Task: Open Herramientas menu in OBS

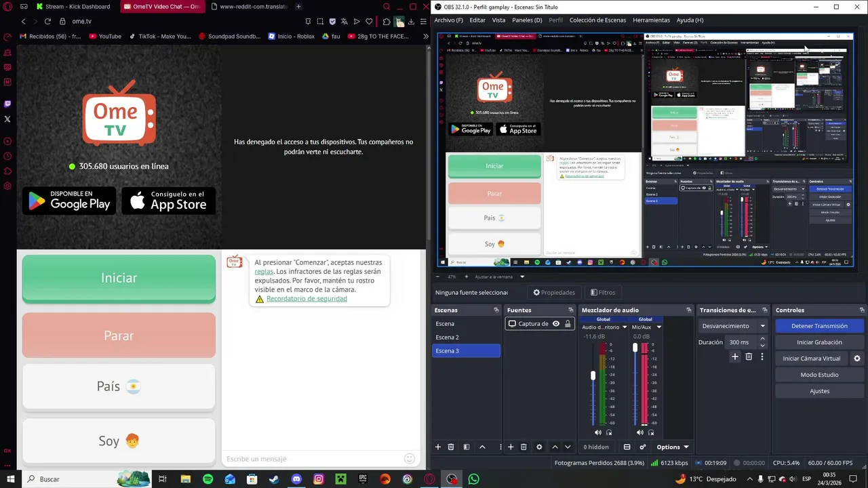Action: click(651, 20)
